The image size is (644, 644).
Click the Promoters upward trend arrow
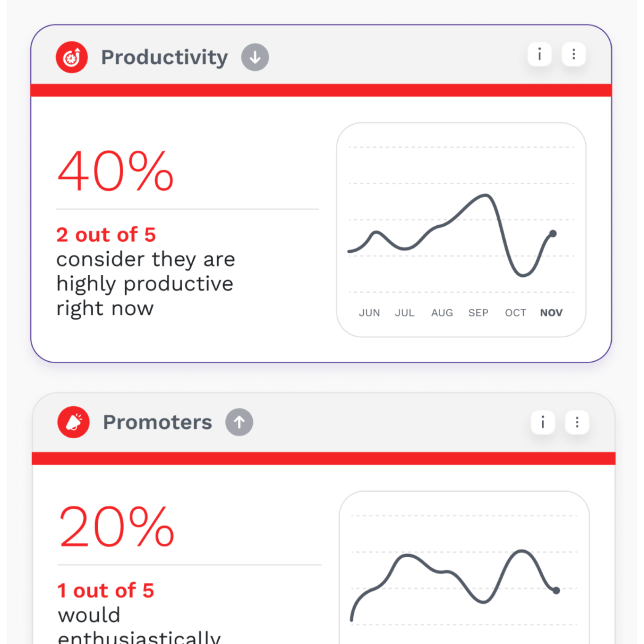(239, 422)
